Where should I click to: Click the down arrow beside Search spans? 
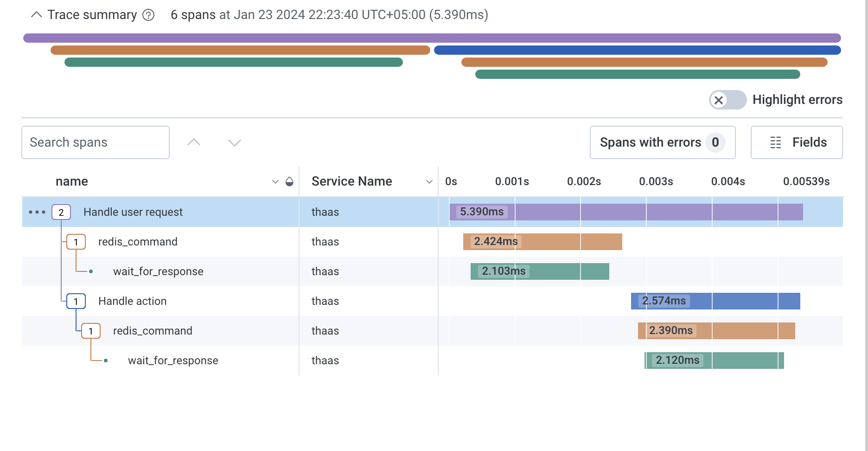[234, 142]
